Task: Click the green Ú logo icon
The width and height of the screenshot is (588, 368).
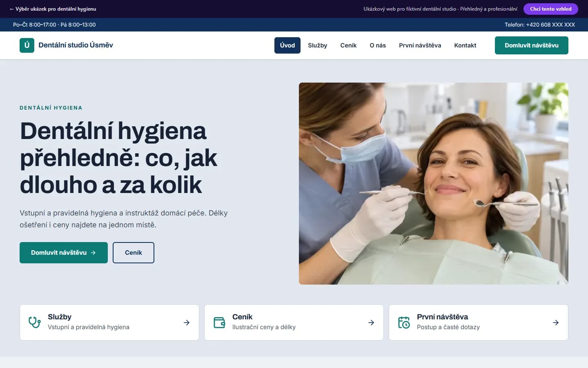Action: (x=27, y=45)
